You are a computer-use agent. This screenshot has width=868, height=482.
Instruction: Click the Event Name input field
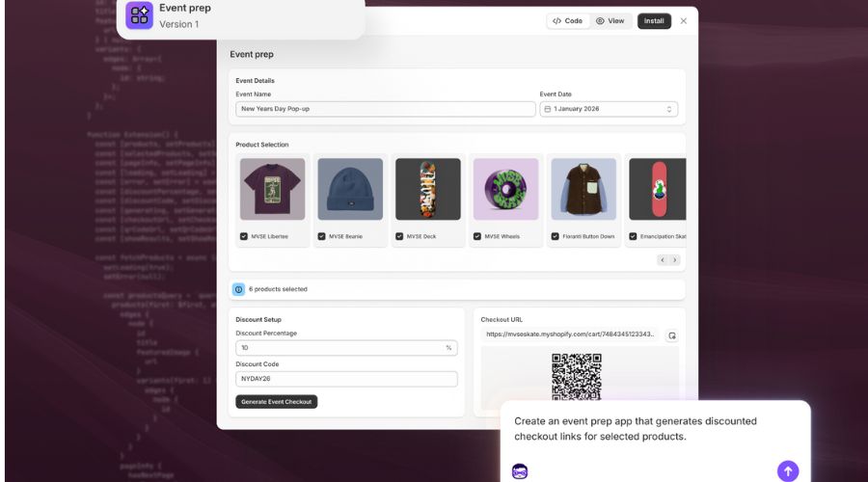point(385,109)
